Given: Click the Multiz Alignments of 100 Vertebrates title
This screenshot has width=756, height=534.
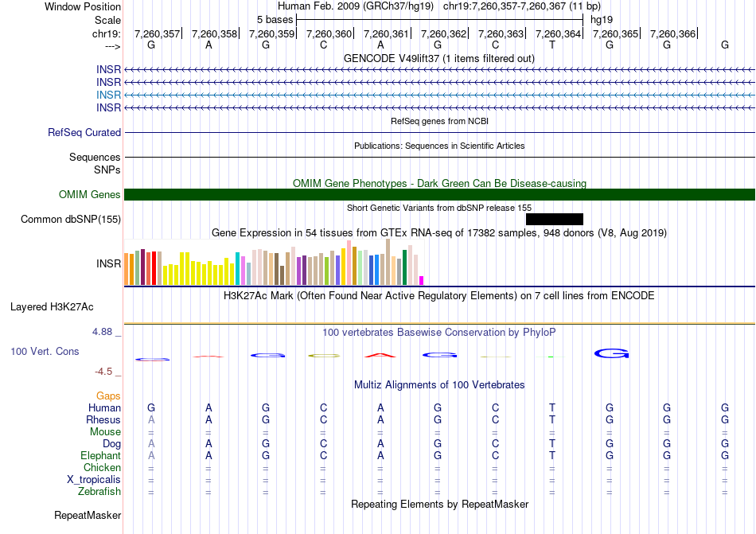Looking at the screenshot, I should pyautogui.click(x=439, y=384).
